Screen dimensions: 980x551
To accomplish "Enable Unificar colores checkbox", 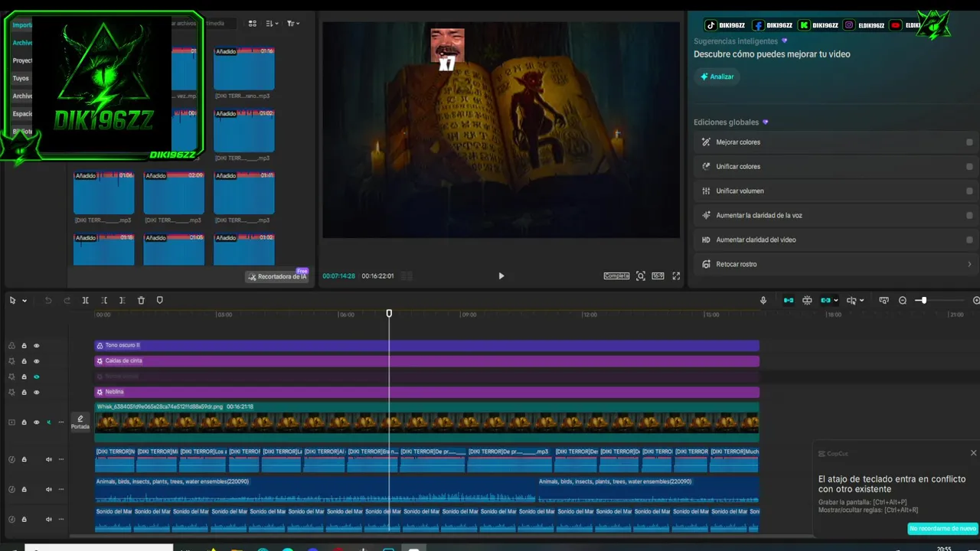I will click(x=969, y=167).
